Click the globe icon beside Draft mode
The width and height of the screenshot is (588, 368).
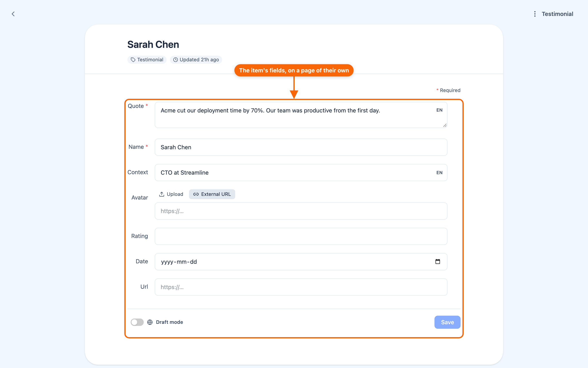click(150, 322)
